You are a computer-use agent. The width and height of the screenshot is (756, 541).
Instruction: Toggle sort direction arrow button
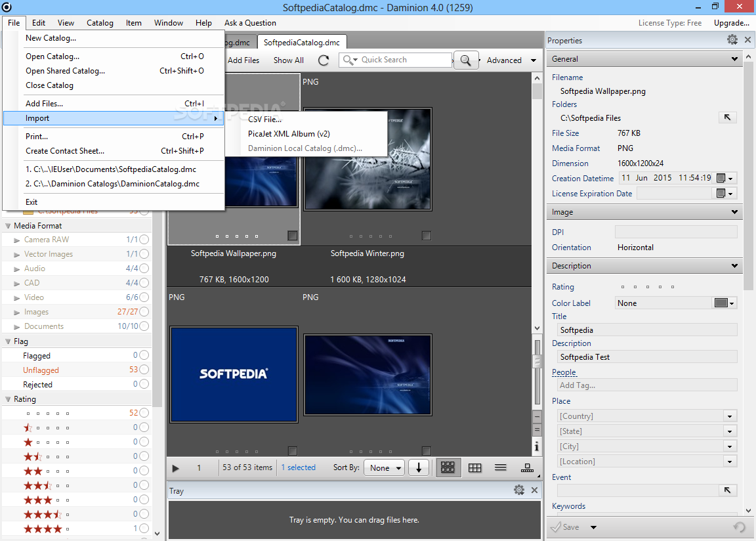pos(419,467)
